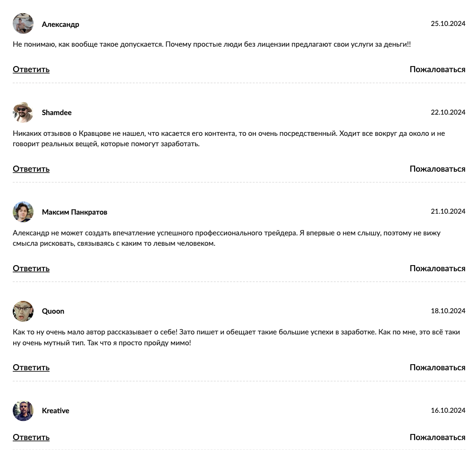Viewport: 476px width, 450px height.
Task: Click the username Kreative
Action: click(x=55, y=411)
